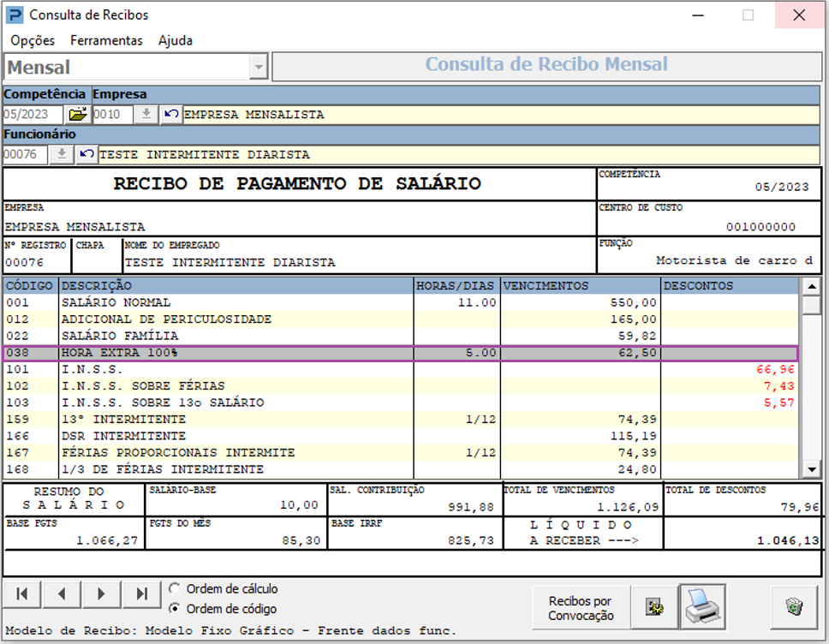Click the centro de custo value 001000000
Viewport: 829px width, 644px height.
(760, 227)
